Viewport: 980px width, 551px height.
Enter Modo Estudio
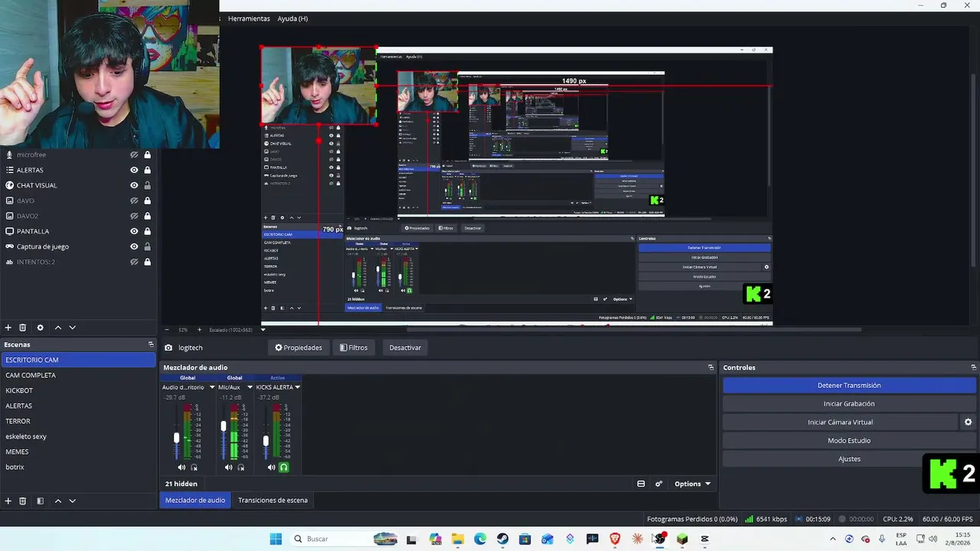click(849, 441)
